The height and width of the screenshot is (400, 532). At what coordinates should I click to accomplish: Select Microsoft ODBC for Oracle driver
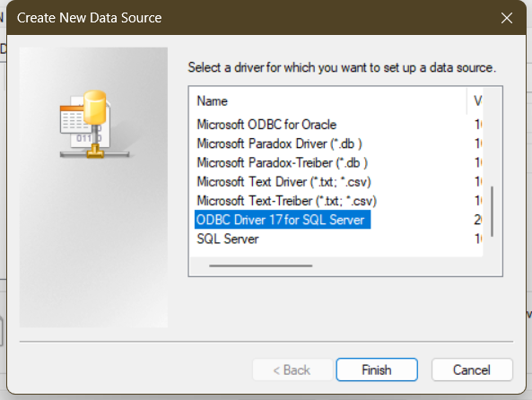[266, 125]
